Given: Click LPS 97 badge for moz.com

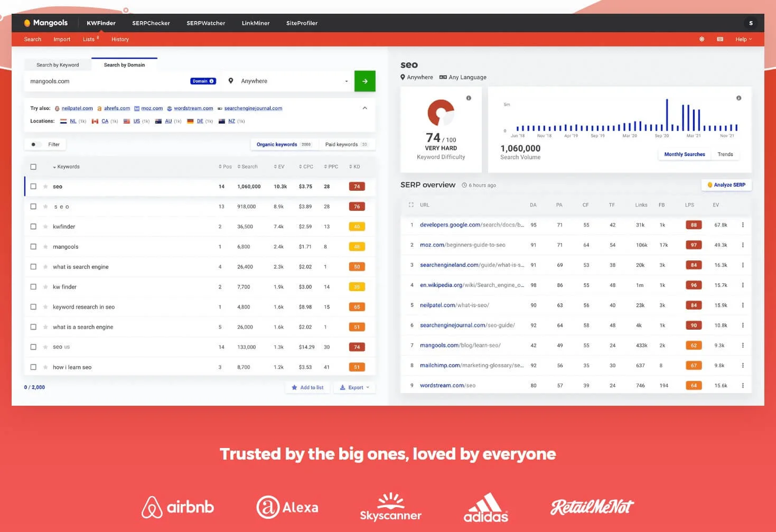Looking at the screenshot, I should coord(694,245).
